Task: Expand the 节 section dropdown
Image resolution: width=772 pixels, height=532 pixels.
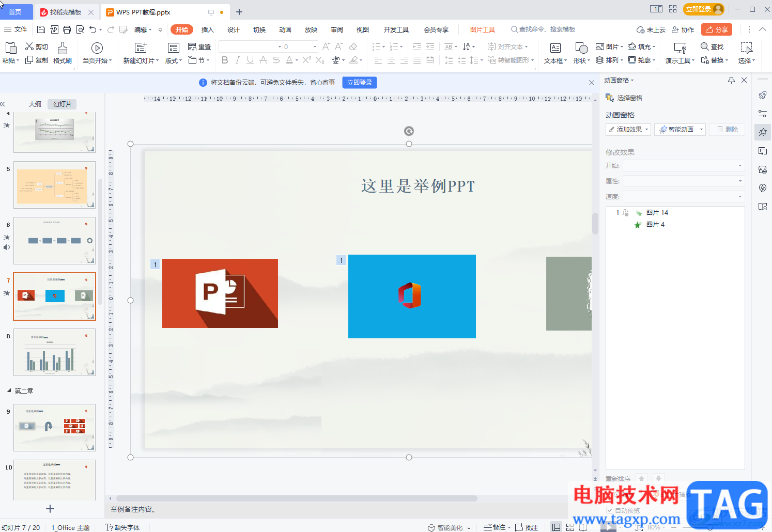Action: pyautogui.click(x=199, y=60)
